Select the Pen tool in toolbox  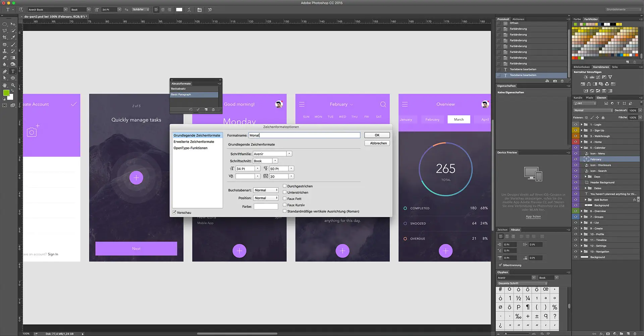[5, 71]
